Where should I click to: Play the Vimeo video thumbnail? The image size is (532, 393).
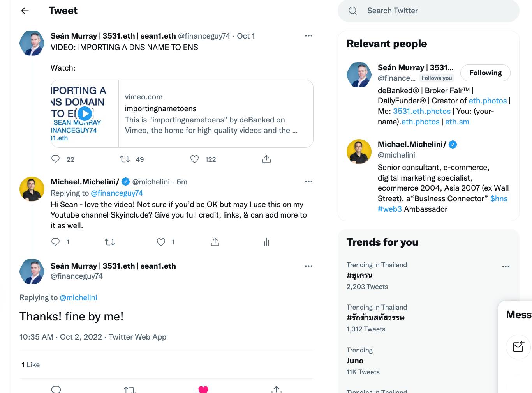pos(85,113)
